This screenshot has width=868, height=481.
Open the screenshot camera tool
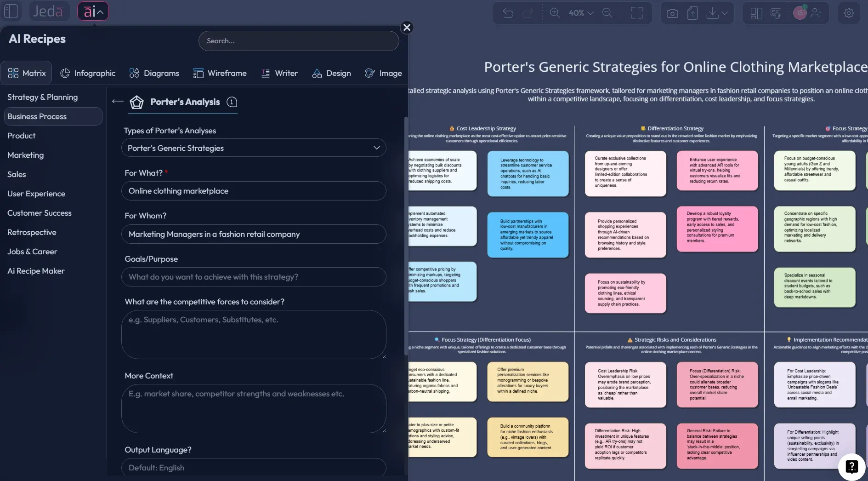pyautogui.click(x=672, y=12)
